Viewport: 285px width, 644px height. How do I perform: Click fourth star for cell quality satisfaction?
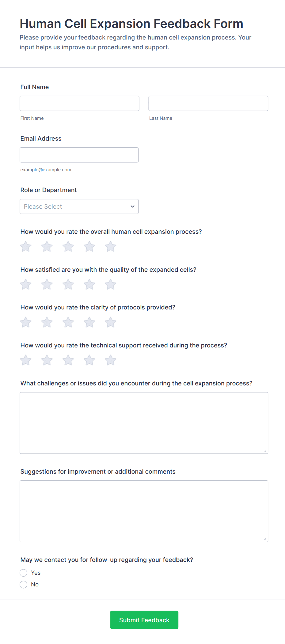pyautogui.click(x=89, y=285)
